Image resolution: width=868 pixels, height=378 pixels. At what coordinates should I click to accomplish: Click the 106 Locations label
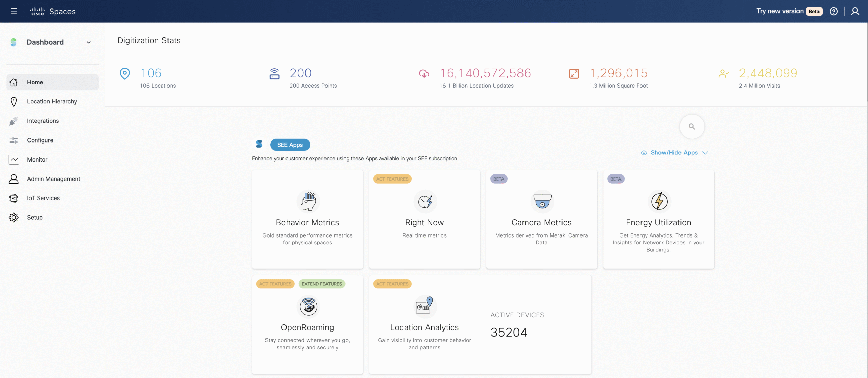[158, 86]
